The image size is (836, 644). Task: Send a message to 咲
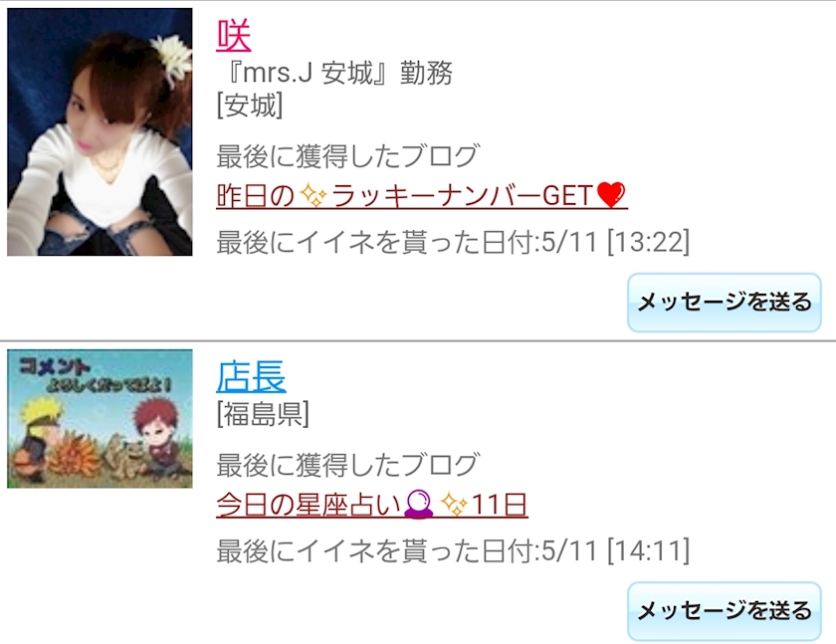[725, 303]
